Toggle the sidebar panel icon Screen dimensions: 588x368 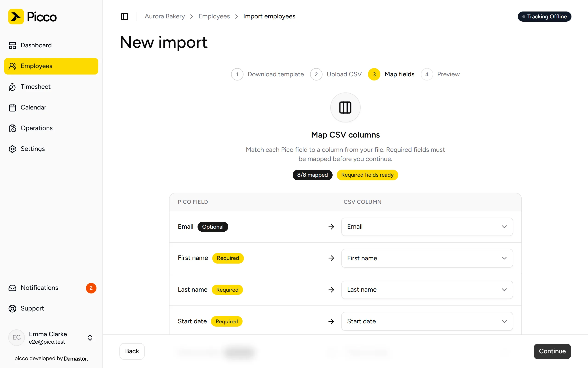click(124, 17)
